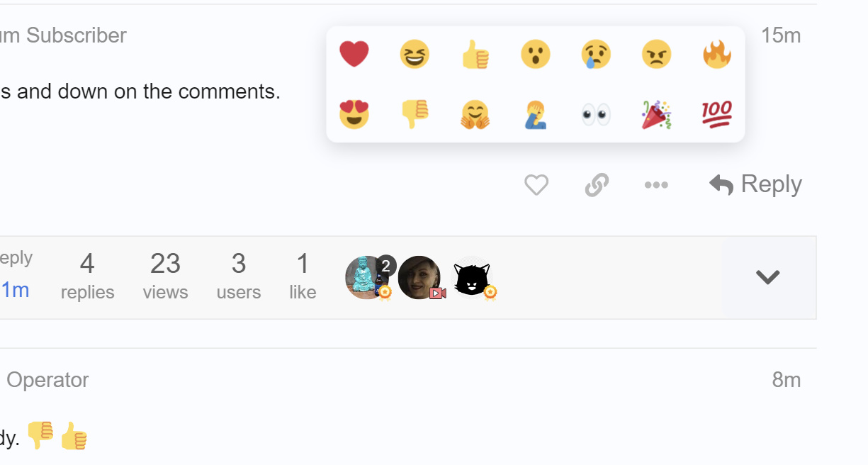Choose the angry face reaction
Viewport: 868px width, 465px height.
[x=656, y=54]
